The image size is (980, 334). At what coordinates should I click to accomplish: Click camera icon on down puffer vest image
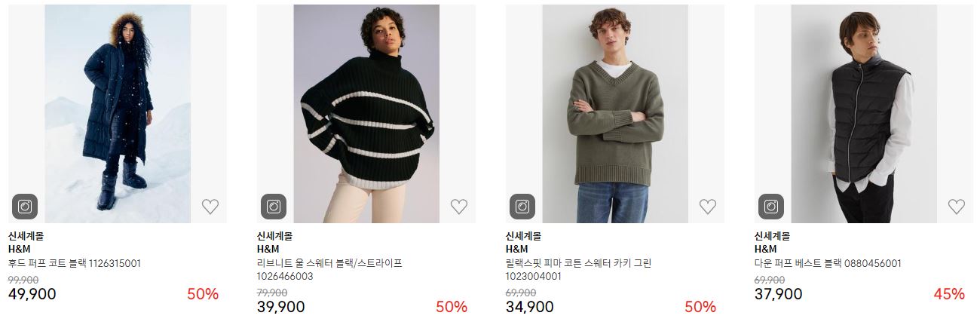pos(771,207)
